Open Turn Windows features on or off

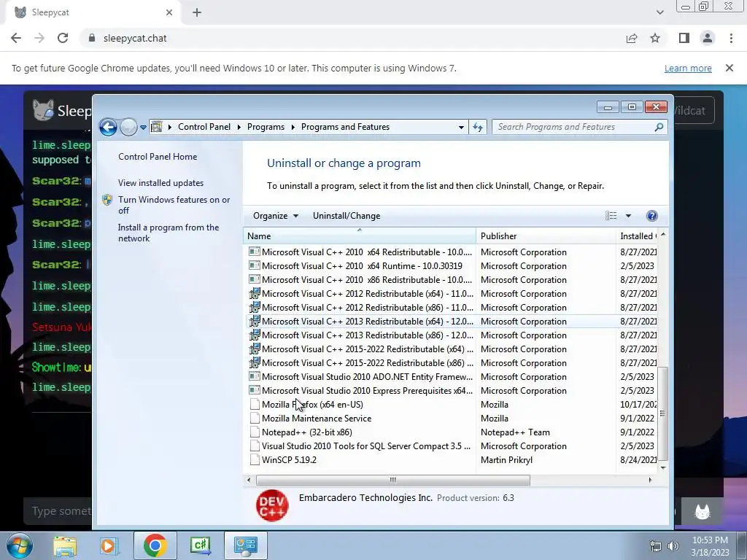tap(174, 205)
